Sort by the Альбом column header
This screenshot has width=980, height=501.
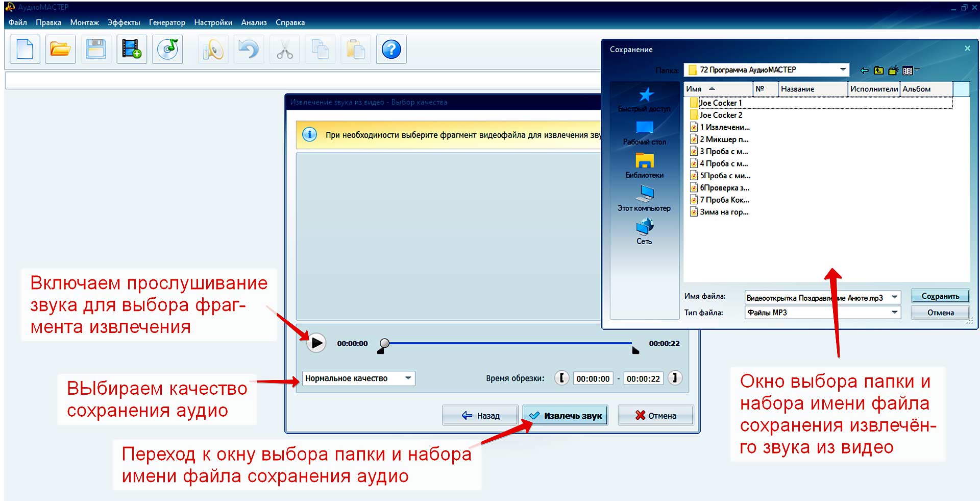pos(926,89)
